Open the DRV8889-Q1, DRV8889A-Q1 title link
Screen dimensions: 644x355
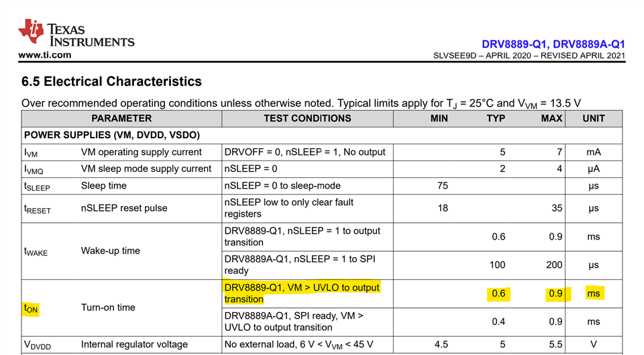tap(553, 44)
